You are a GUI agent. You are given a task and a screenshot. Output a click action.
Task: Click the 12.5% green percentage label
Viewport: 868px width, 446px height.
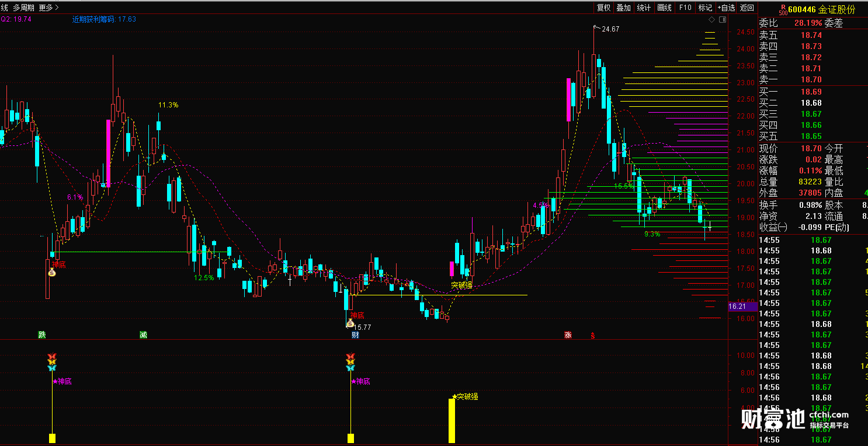204,278
